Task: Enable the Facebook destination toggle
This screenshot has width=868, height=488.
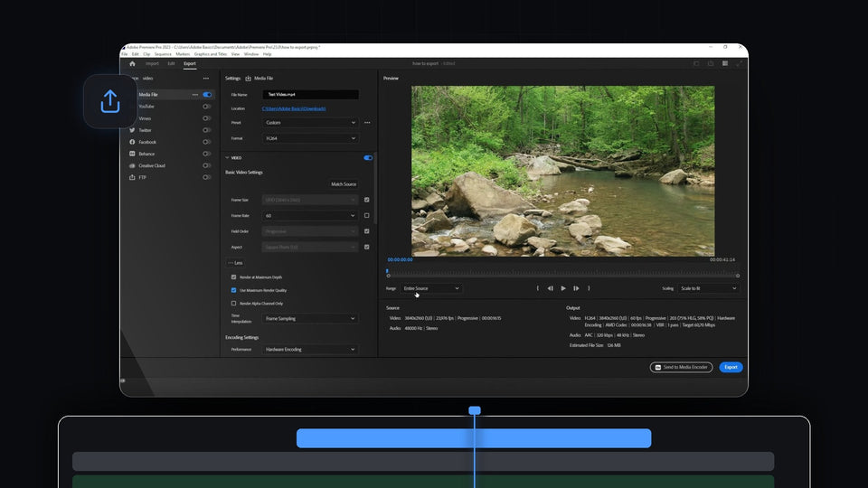Action: (x=207, y=142)
